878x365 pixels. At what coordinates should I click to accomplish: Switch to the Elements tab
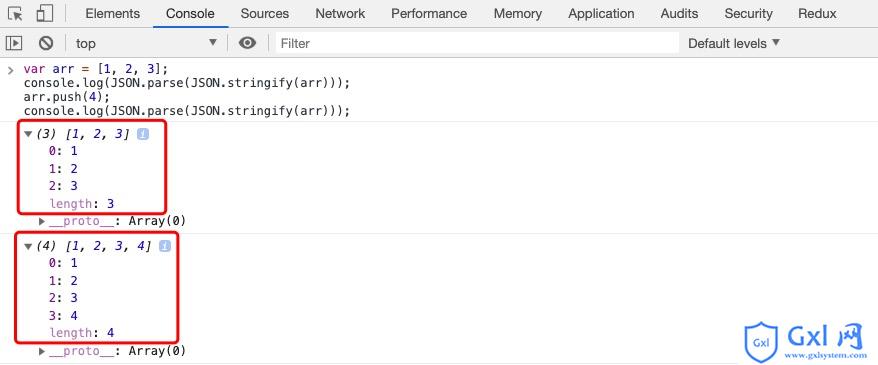tap(113, 13)
